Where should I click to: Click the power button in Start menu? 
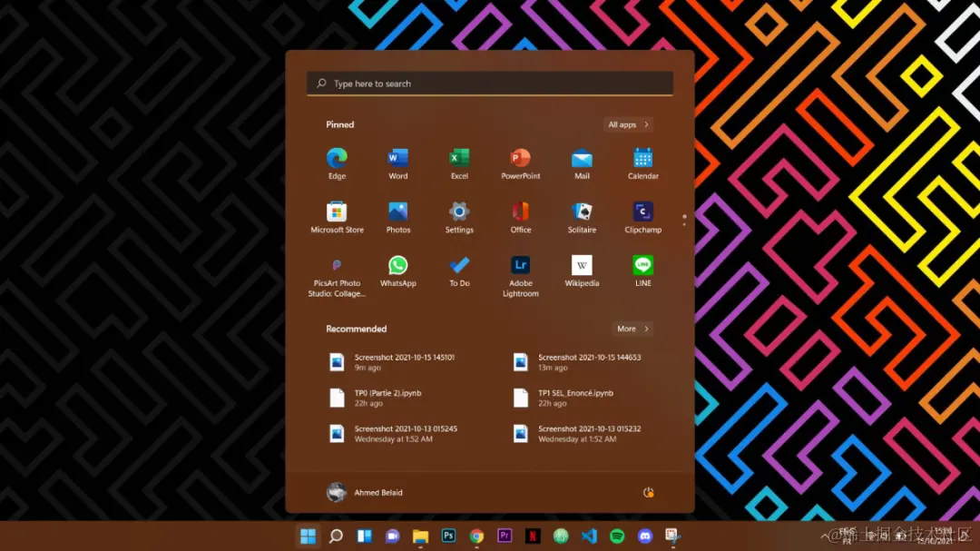(648, 493)
